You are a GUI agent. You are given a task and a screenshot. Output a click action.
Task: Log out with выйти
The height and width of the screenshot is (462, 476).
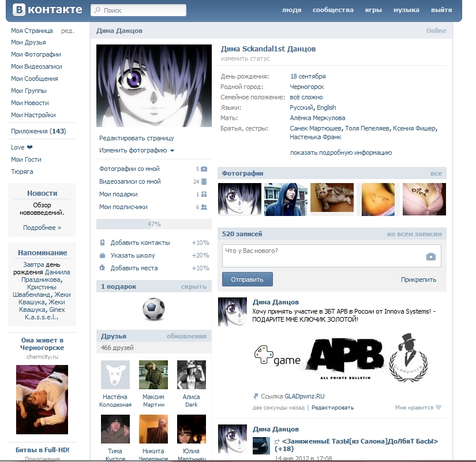click(x=441, y=10)
